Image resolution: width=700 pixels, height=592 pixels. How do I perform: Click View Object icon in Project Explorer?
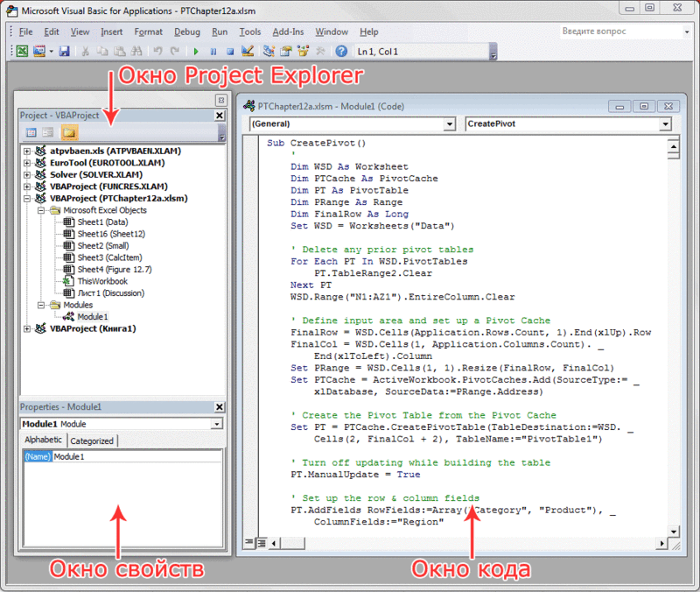pos(48,132)
